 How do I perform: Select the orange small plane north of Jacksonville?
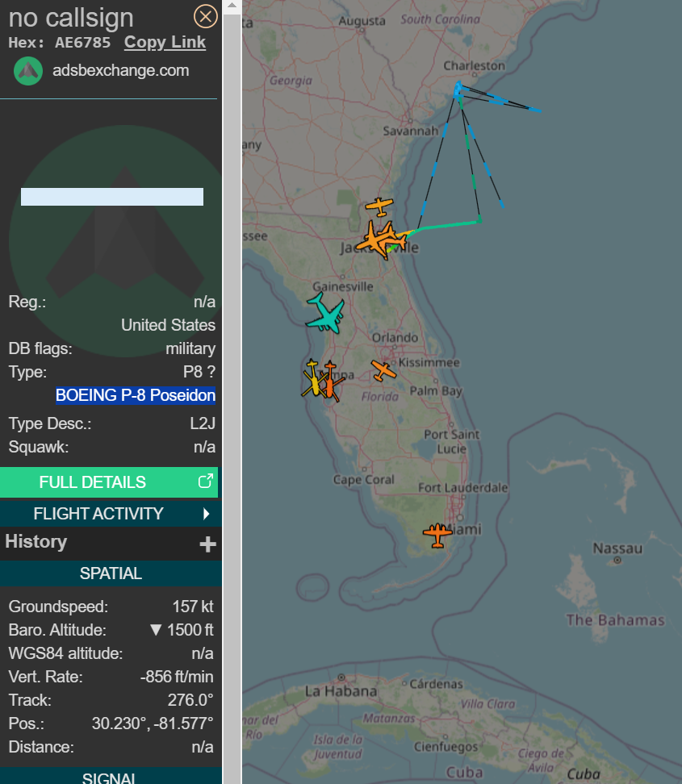(x=379, y=206)
